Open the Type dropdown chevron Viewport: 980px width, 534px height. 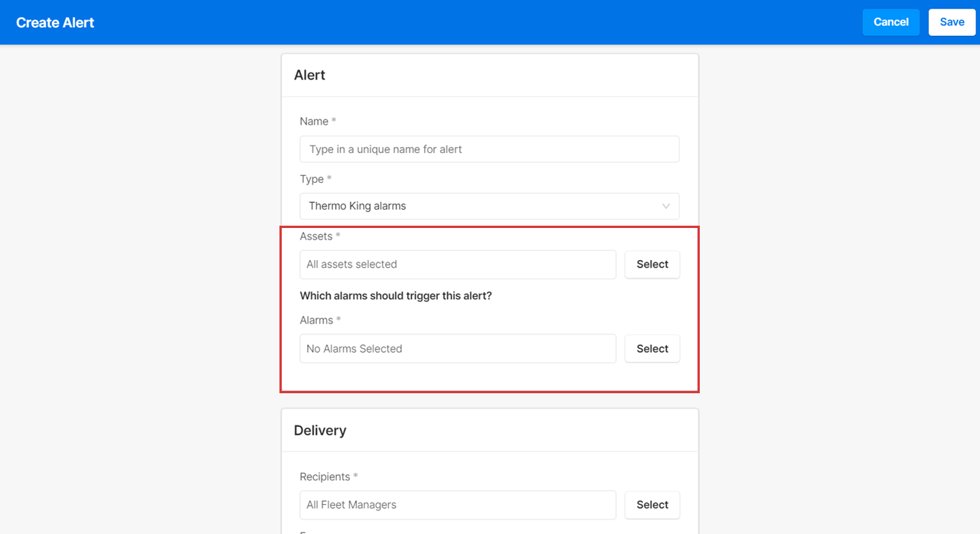coord(665,206)
